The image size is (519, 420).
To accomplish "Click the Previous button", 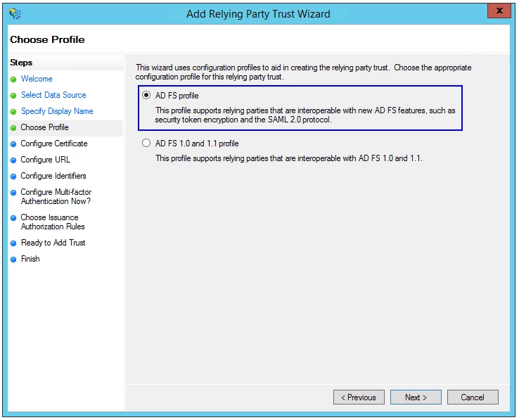I will coord(359,397).
